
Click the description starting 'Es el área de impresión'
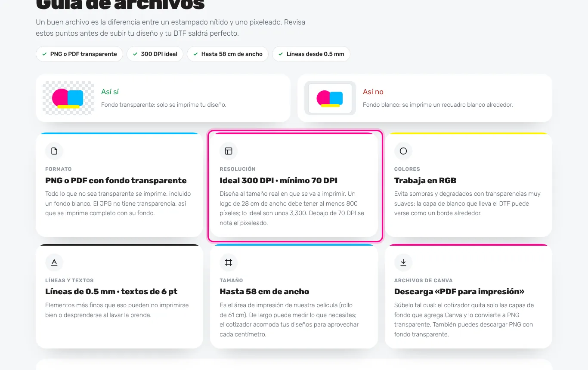(x=289, y=320)
